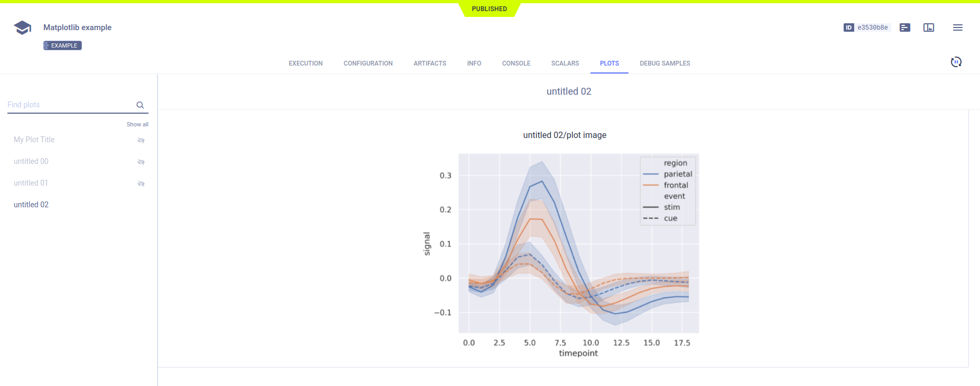Open the CONFIGURATION tab
This screenshot has width=980, height=386.
[x=368, y=63]
